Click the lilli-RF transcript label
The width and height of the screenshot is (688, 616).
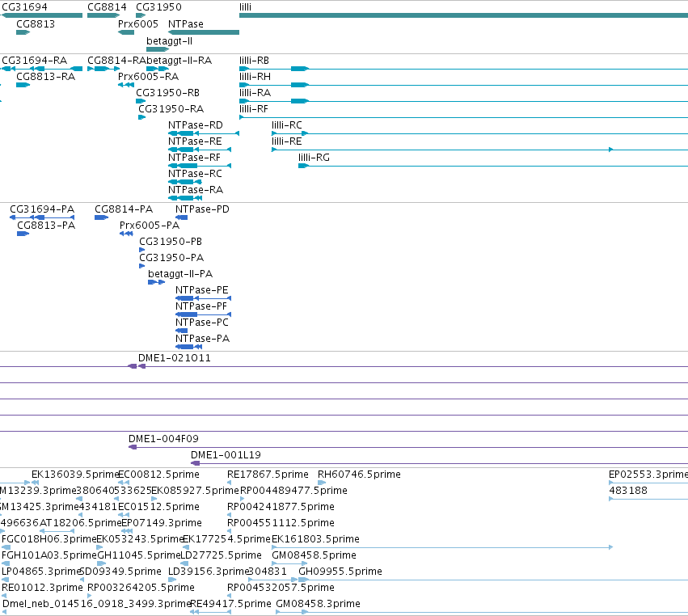(254, 109)
